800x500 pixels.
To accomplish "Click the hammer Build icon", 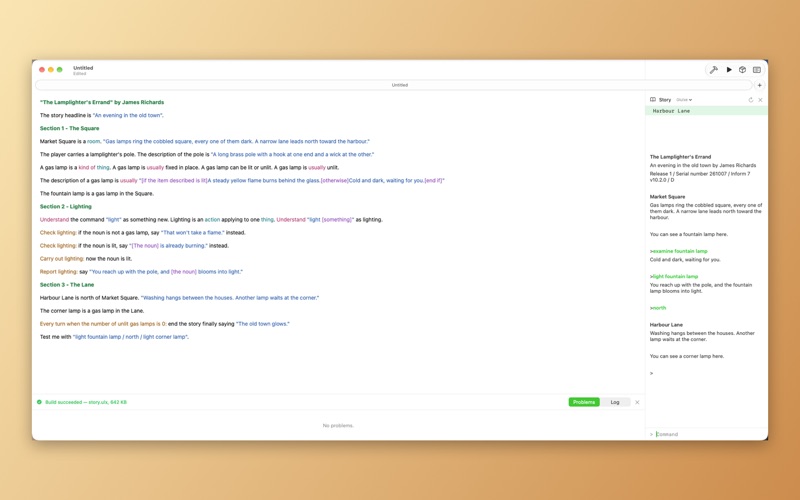I will [x=713, y=70].
